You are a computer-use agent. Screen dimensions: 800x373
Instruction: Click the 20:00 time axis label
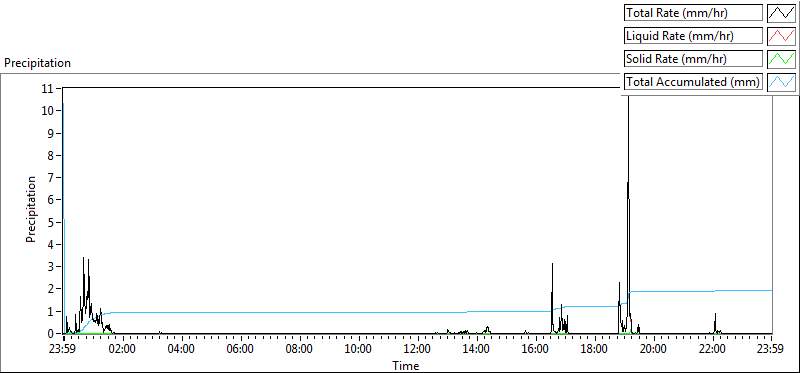point(653,350)
